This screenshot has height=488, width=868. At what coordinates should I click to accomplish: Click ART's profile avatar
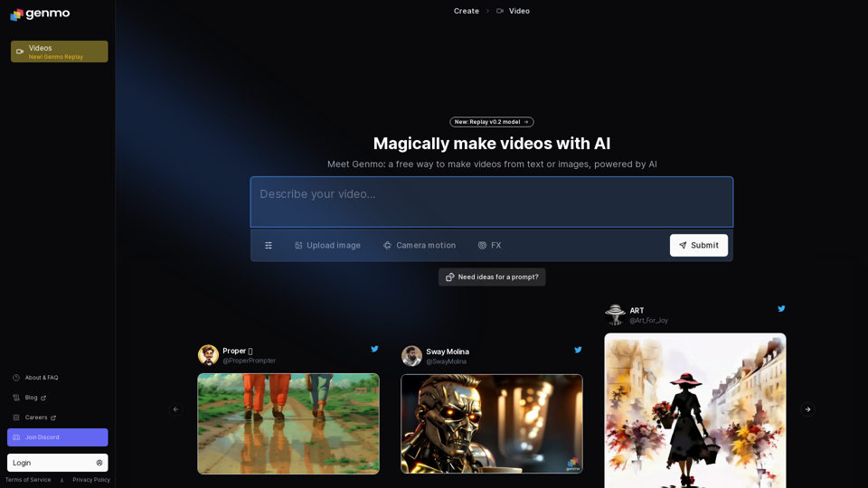[615, 314]
